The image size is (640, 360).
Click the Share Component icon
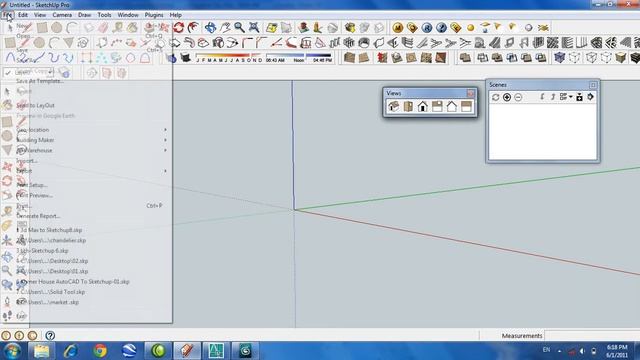379,27
